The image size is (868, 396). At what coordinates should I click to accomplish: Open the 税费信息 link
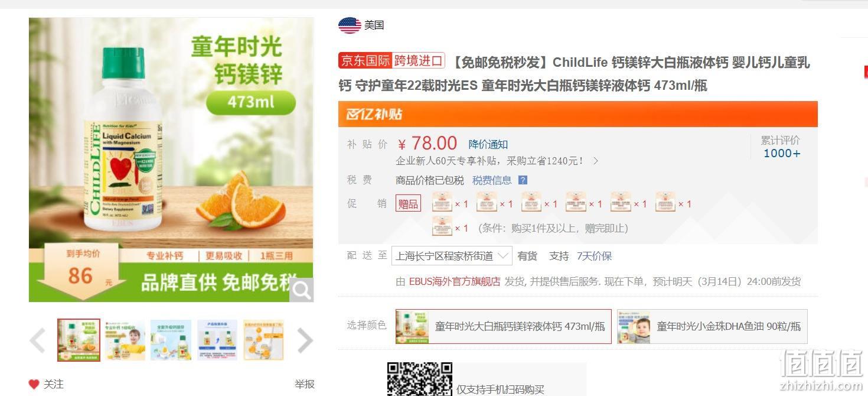tap(492, 180)
